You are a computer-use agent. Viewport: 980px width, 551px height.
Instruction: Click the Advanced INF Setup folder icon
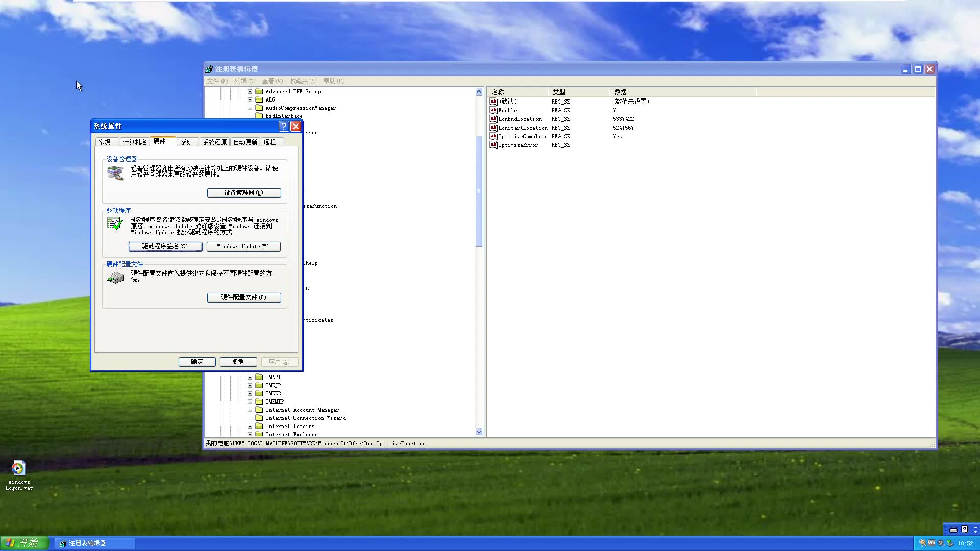point(259,91)
